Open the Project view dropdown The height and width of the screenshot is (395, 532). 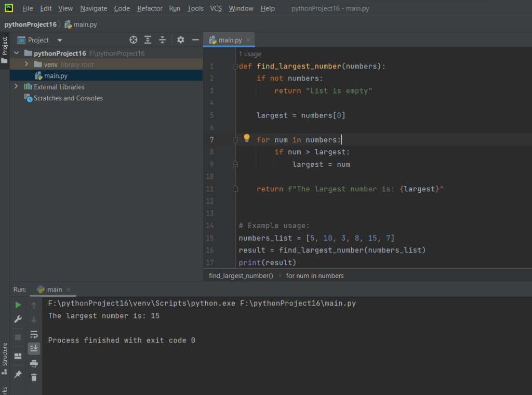[x=59, y=40]
